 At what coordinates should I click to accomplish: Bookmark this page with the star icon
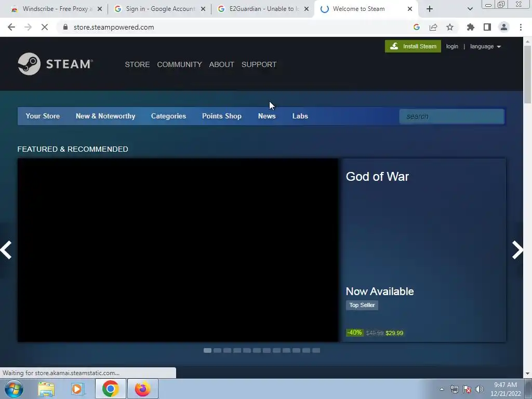pos(450,27)
